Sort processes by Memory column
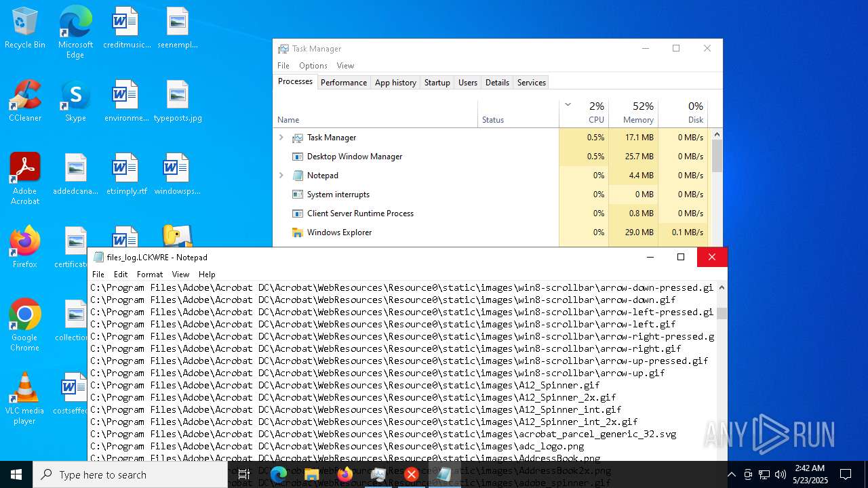Image resolution: width=868 pixels, height=488 pixels. click(633, 113)
